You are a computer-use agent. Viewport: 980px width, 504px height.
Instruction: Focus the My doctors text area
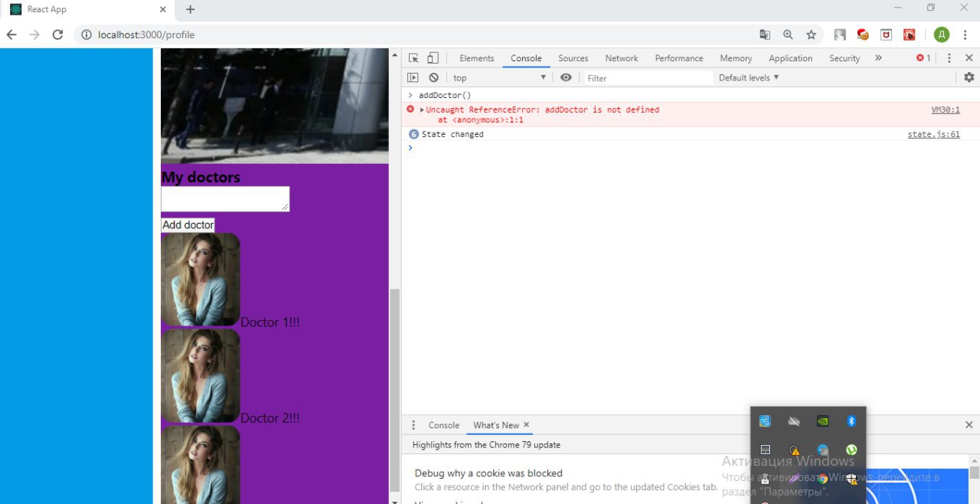[x=225, y=199]
